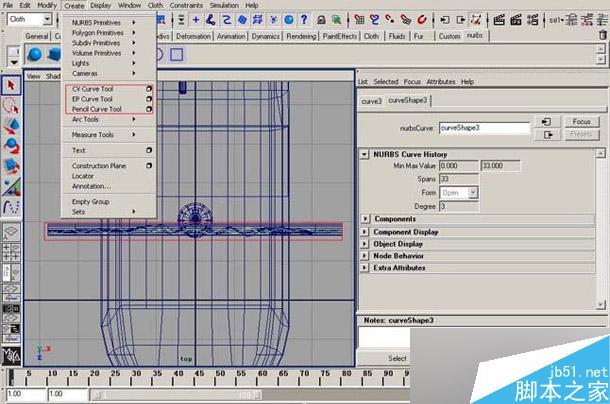This screenshot has width=610, height=404.
Task: Enable select by curve mask icon
Action: point(227,19)
